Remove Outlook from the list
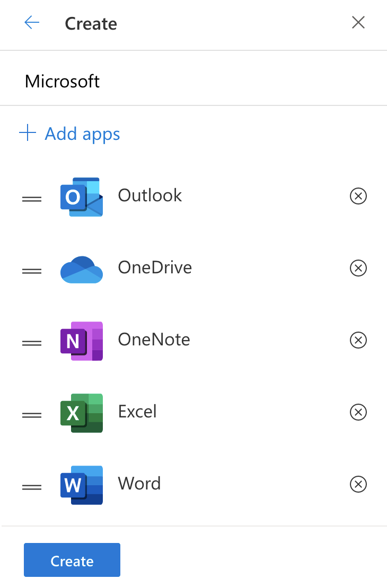The height and width of the screenshot is (588, 387). pyautogui.click(x=358, y=196)
